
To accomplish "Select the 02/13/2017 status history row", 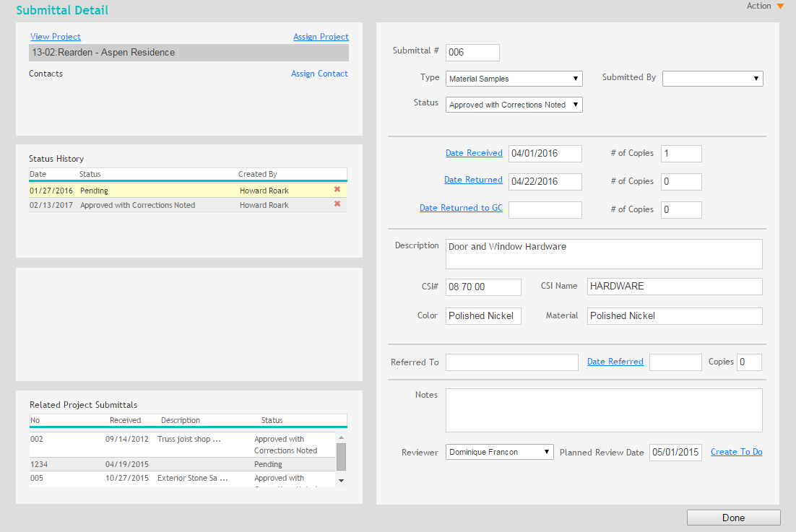I will (x=188, y=205).
